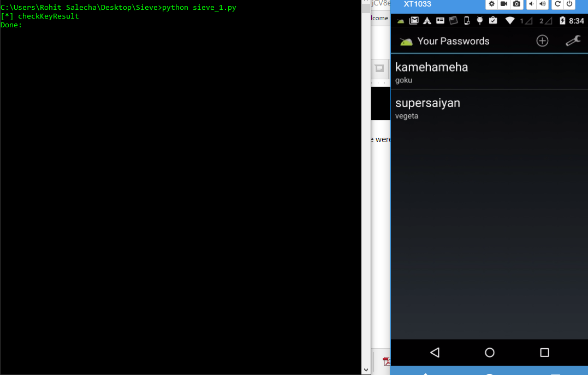Open recent apps with square button
Screen dimensions: 588x375
[544, 353]
